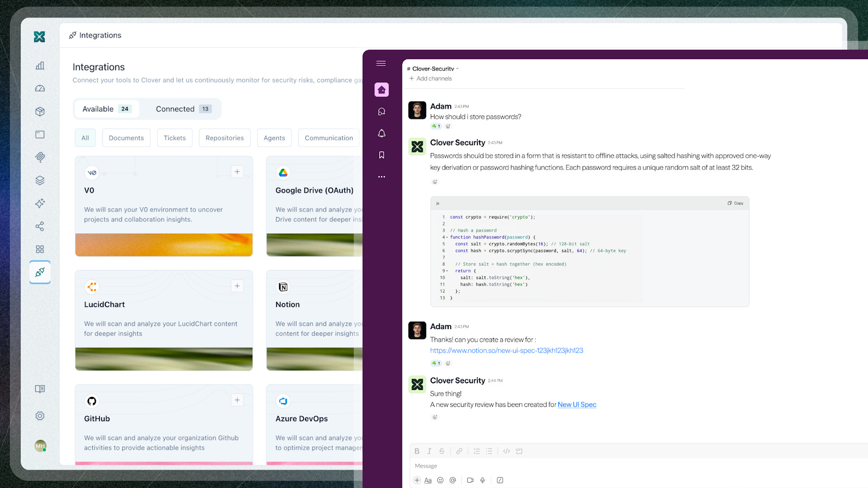Open Slack direct messages icon

pyautogui.click(x=381, y=112)
